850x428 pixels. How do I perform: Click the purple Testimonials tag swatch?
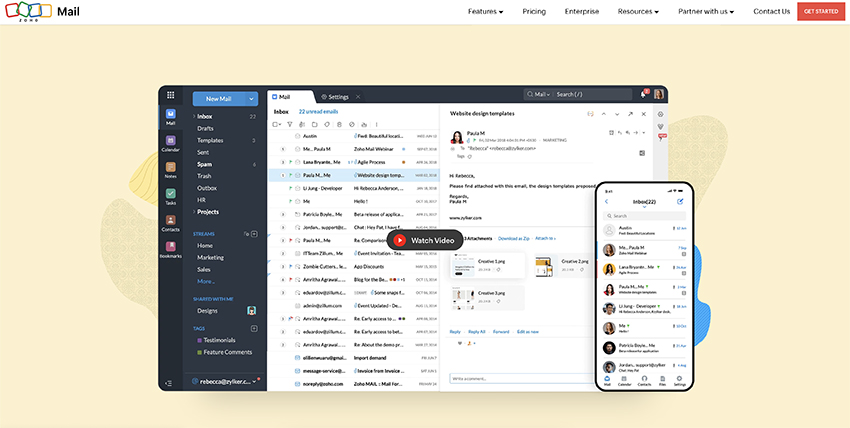coord(199,340)
